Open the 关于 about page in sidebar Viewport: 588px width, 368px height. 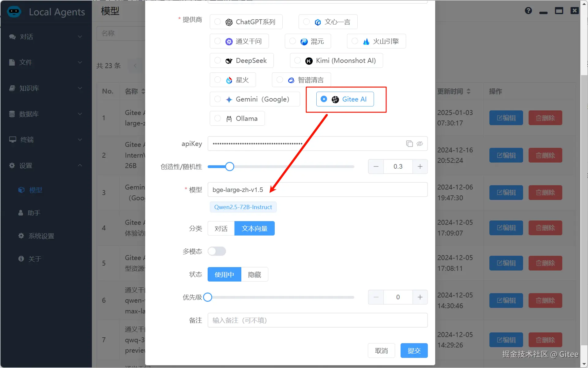click(x=34, y=259)
